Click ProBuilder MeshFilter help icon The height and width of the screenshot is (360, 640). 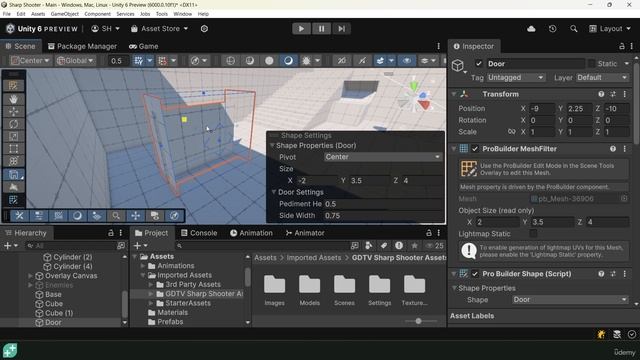(613, 149)
